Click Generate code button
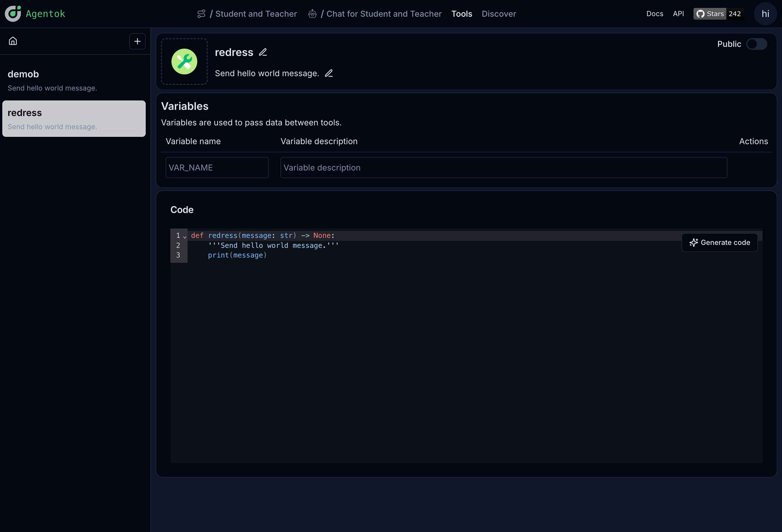This screenshot has height=532, width=782. point(719,243)
